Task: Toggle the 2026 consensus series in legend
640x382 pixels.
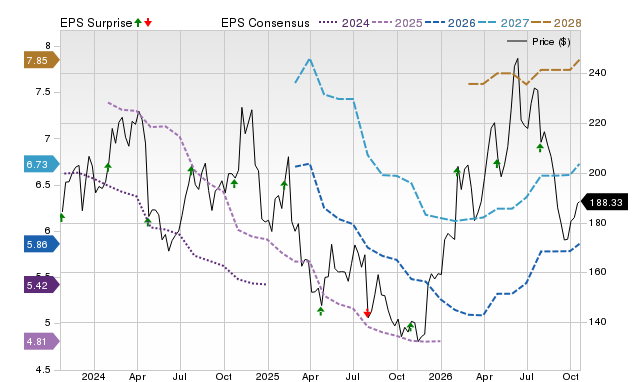Action: [450, 23]
